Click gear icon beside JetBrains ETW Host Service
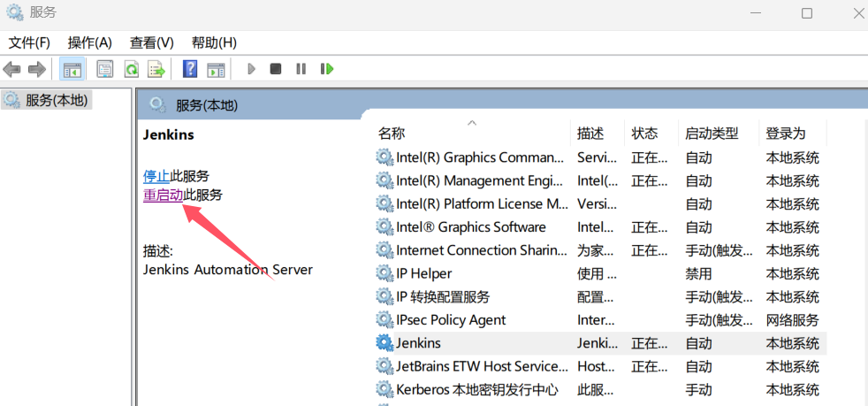This screenshot has height=406, width=868. coord(385,366)
